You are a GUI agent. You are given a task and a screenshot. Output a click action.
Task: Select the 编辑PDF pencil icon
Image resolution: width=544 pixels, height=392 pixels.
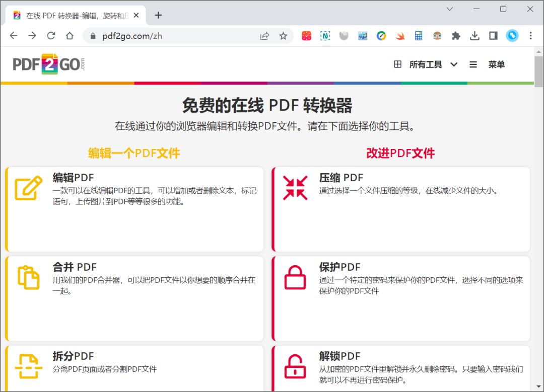(26, 187)
